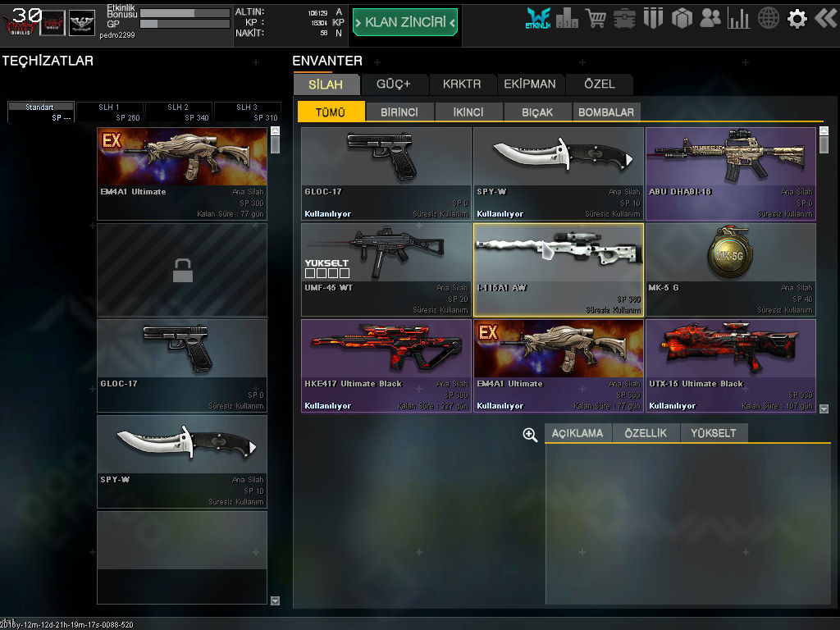Image resolution: width=840 pixels, height=630 pixels.
Task: Select the HKE417 Ultimate Black rifle
Action: [x=386, y=366]
